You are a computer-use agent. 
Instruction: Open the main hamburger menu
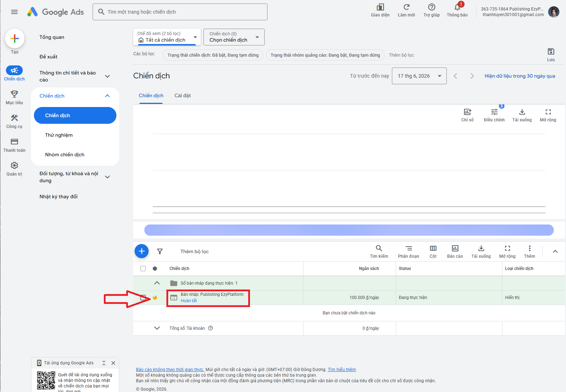click(14, 12)
